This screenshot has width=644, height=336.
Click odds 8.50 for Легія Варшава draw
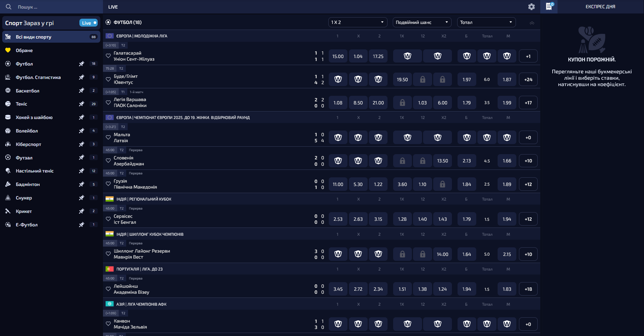[x=358, y=103]
